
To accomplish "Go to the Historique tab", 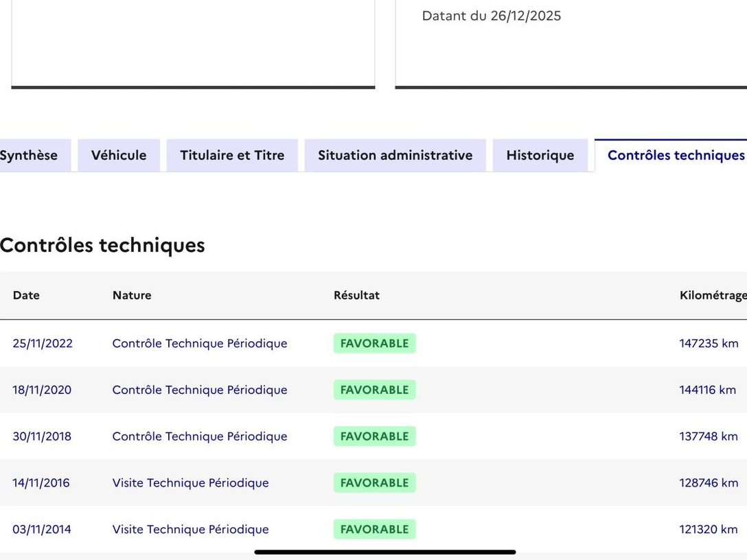I will pyautogui.click(x=540, y=155).
